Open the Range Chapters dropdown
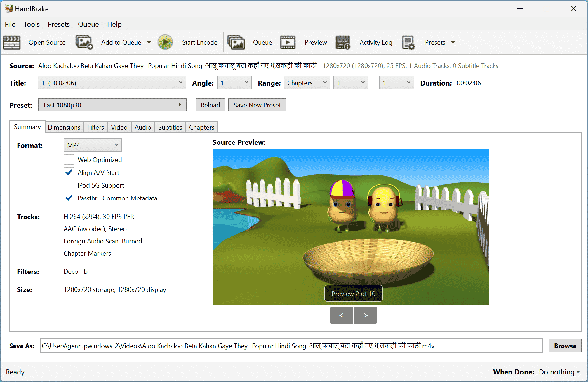Image resolution: width=588 pixels, height=382 pixels. point(307,83)
